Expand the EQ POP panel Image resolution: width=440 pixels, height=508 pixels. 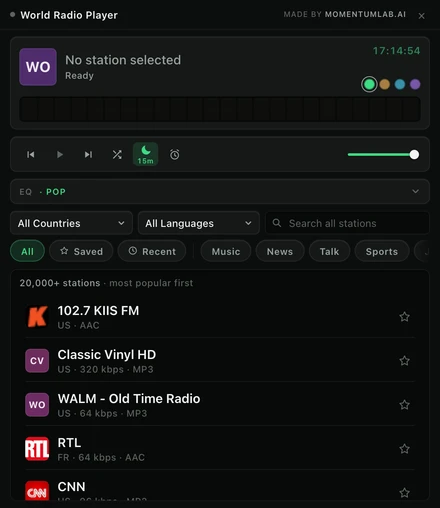click(220, 192)
